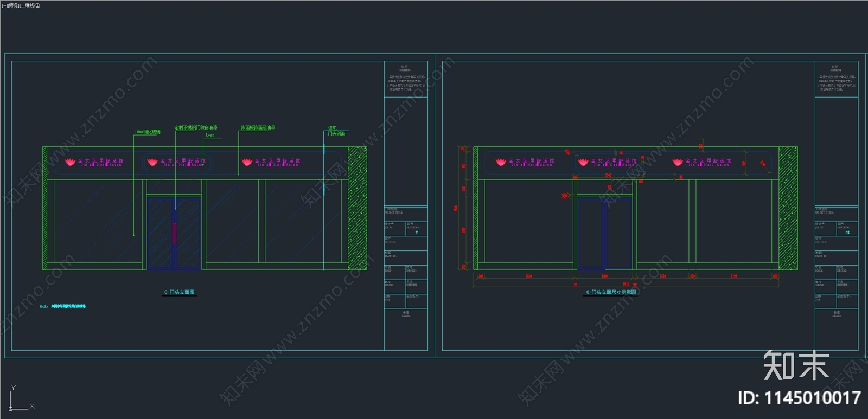Open the 俯视 view selection menu
The width and height of the screenshot is (868, 419).
[13, 5]
